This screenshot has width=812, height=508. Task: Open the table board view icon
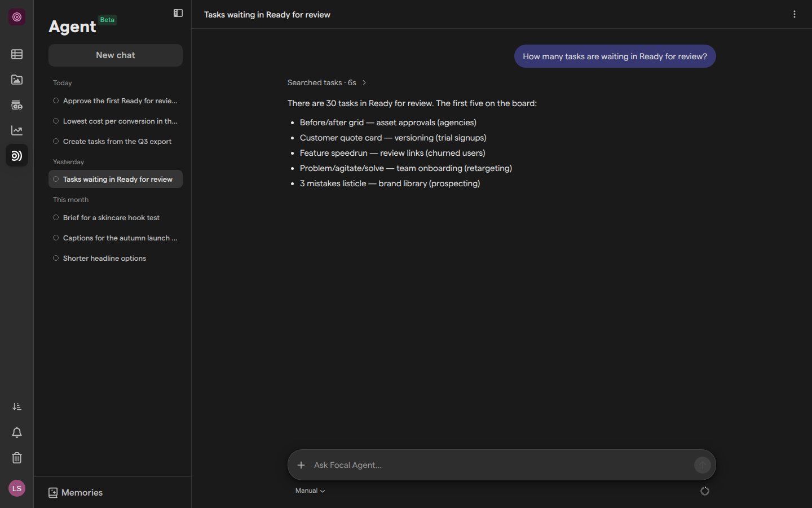[17, 54]
